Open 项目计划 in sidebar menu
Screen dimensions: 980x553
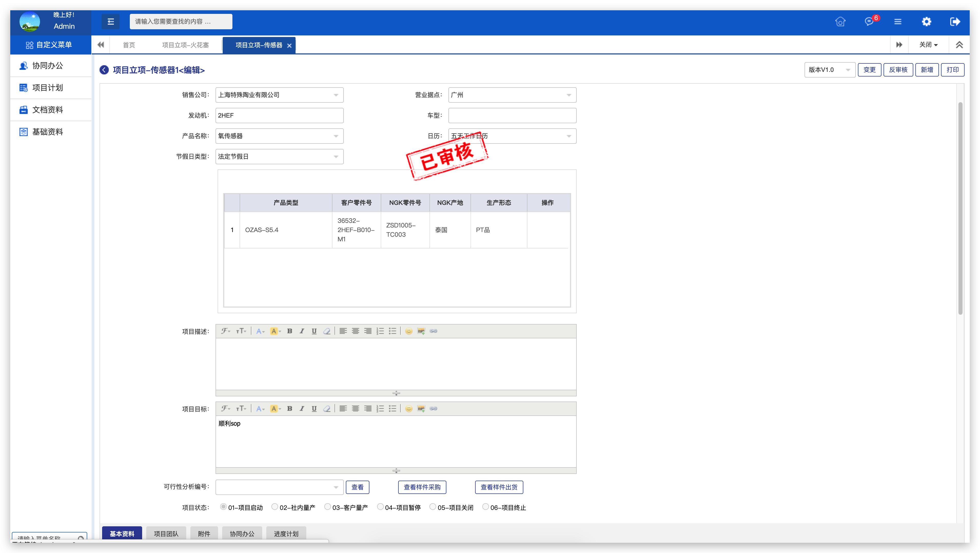pos(47,88)
